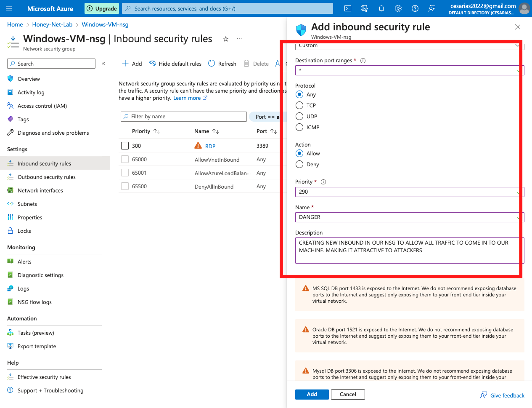Click the Cancel button
This screenshot has height=408, width=532.
click(x=348, y=394)
